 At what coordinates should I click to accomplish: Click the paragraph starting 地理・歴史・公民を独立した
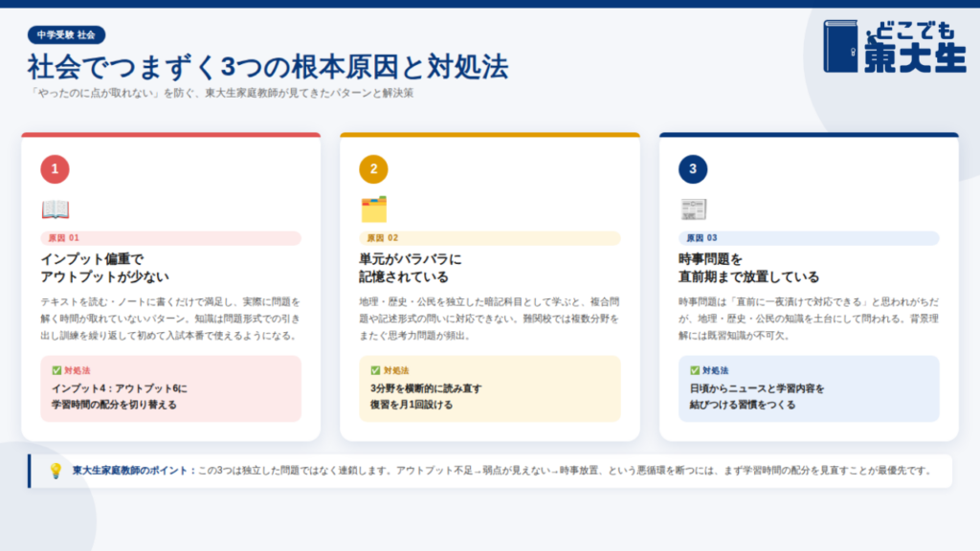489,319
